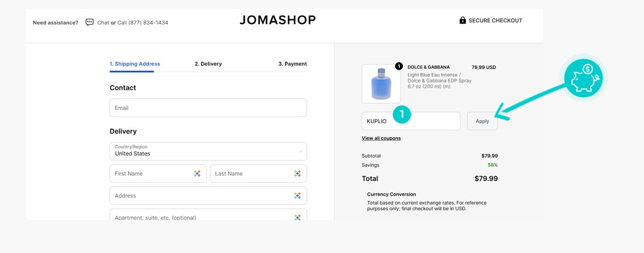Go to the Shipping Address step
644x253 pixels.
(135, 64)
